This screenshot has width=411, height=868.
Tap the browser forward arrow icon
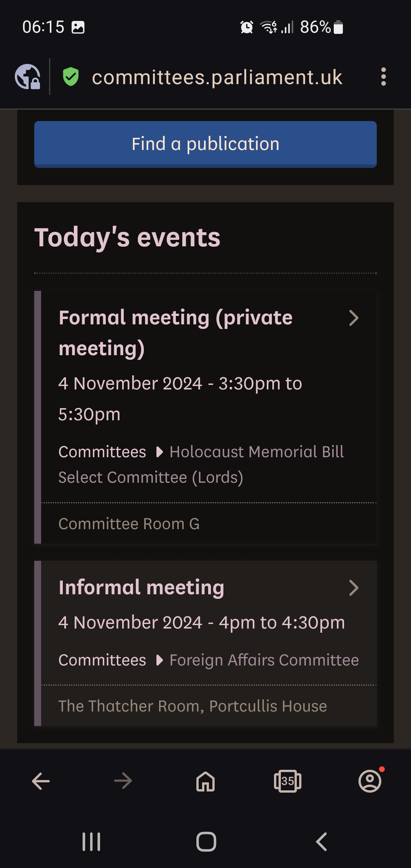click(x=123, y=781)
